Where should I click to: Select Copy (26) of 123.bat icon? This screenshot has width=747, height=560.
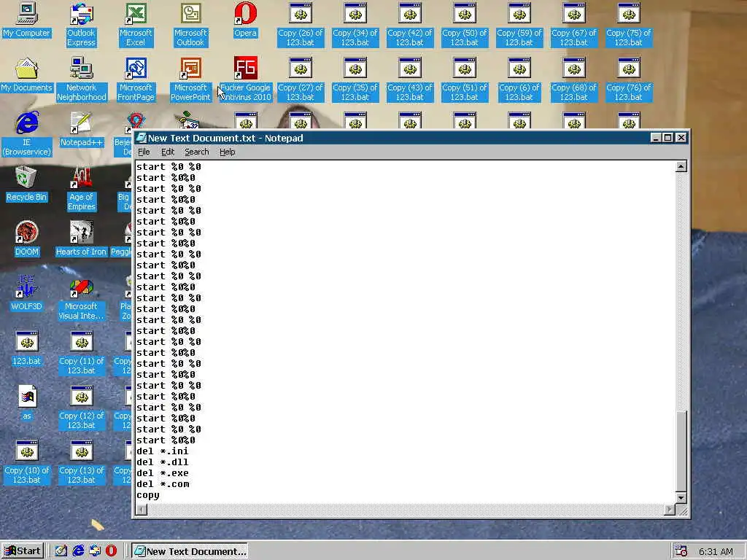[x=300, y=25]
